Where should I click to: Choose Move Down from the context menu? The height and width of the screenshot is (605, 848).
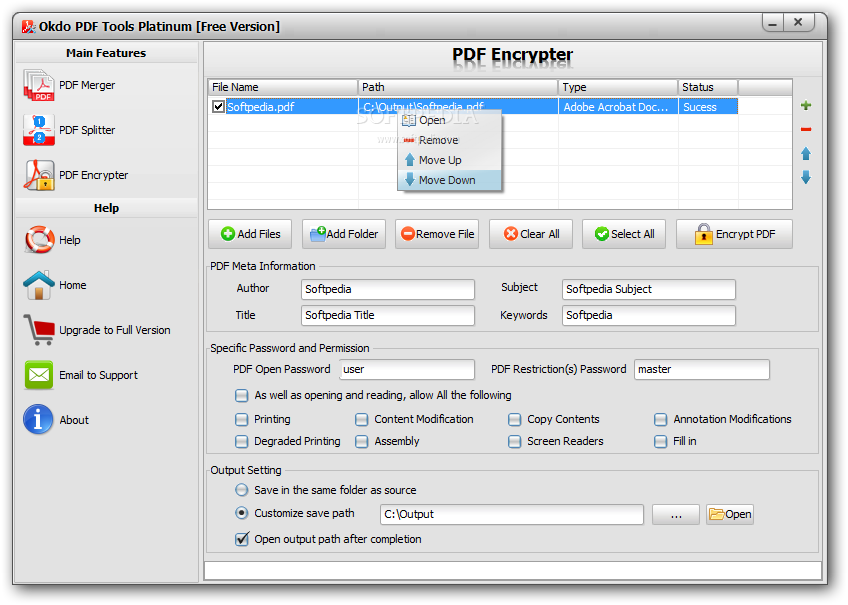(449, 180)
